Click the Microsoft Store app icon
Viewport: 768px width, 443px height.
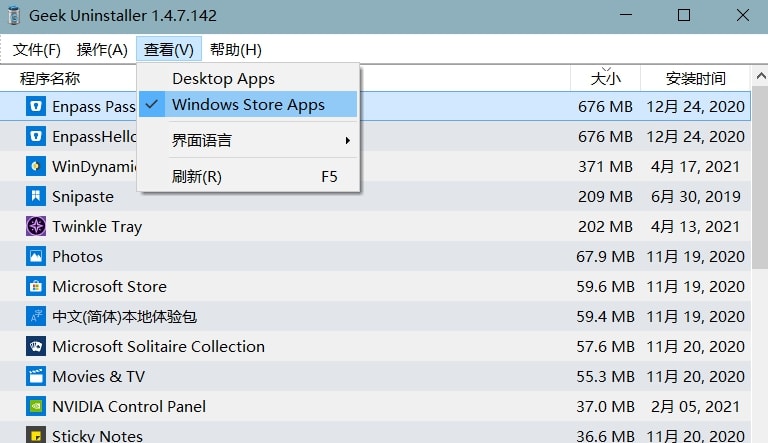pos(36,286)
